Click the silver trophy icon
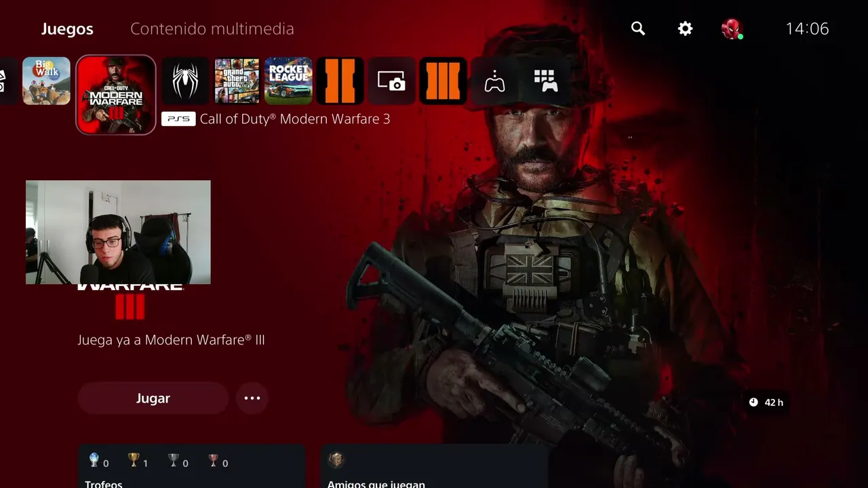The width and height of the screenshot is (868, 488). click(x=174, y=461)
